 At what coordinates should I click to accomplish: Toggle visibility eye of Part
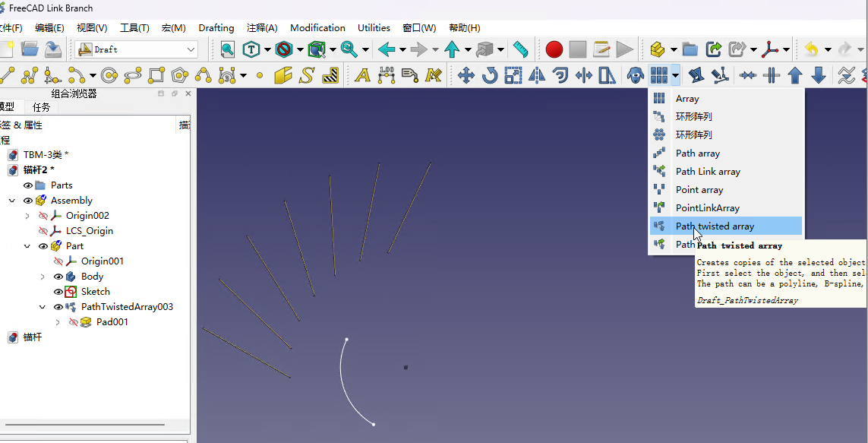43,246
